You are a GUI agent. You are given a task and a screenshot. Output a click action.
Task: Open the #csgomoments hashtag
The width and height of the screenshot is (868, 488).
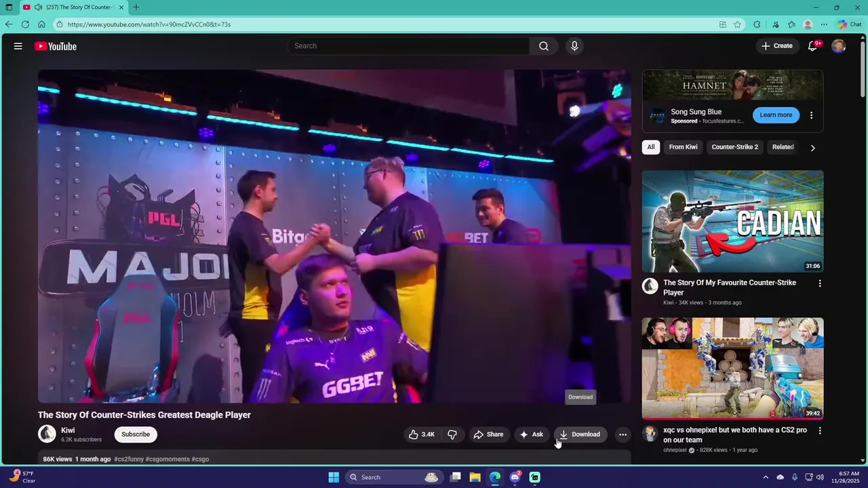167,459
